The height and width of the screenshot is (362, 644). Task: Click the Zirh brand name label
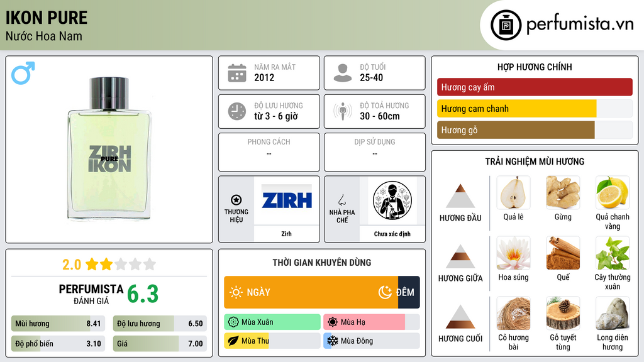coord(286,234)
